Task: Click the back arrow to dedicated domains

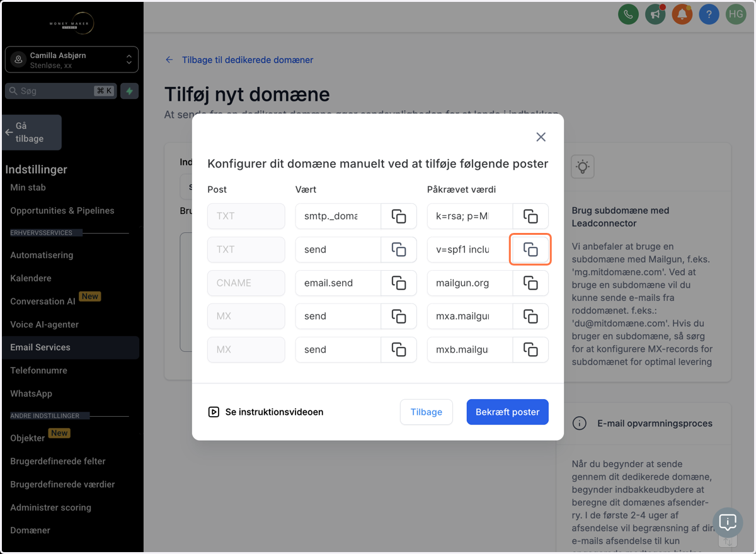Action: coord(169,60)
